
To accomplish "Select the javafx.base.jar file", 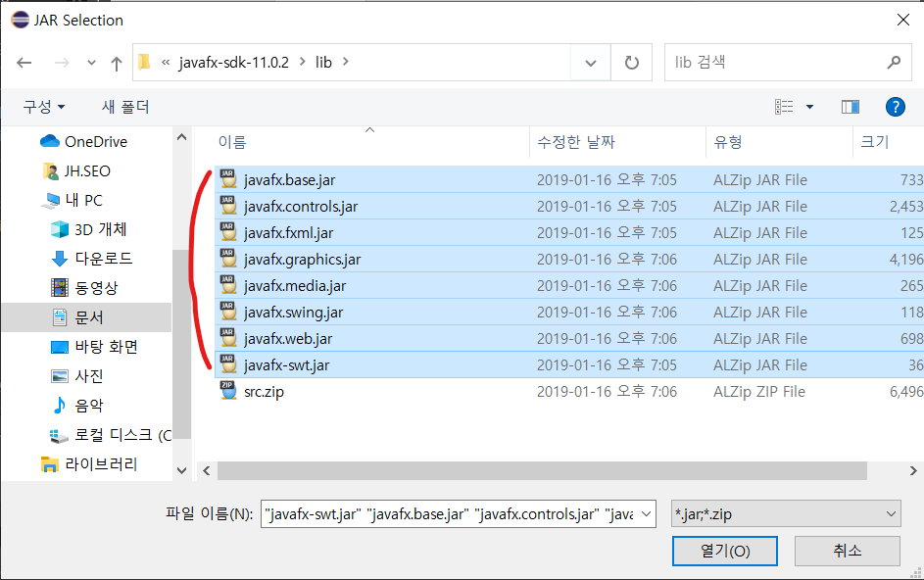I will [569, 179].
